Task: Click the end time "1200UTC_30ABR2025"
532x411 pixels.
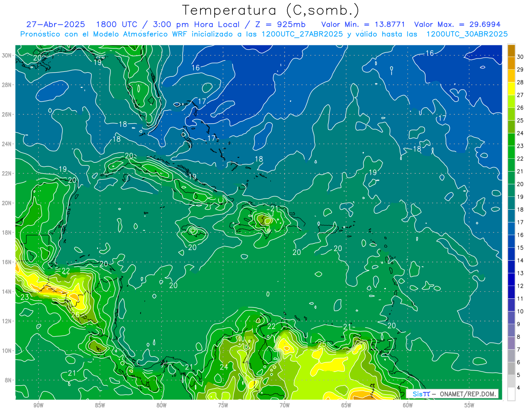Action: coord(467,34)
